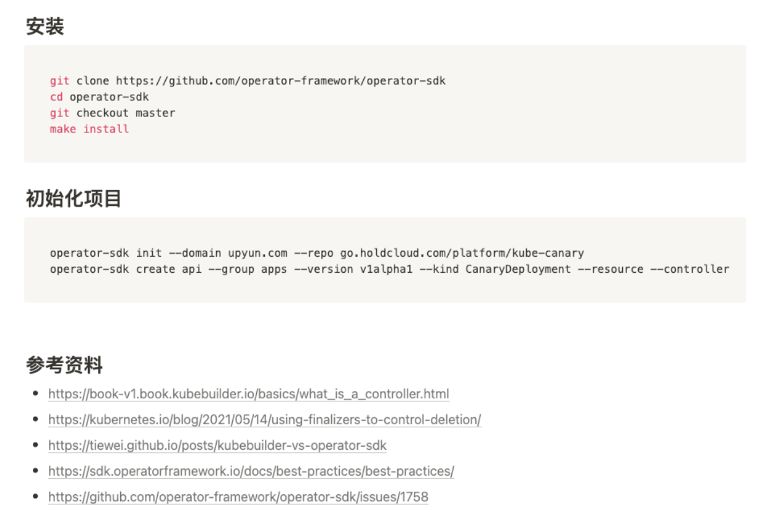
Task: Click the bullet beside the issues/1758 link
Action: coord(36,497)
